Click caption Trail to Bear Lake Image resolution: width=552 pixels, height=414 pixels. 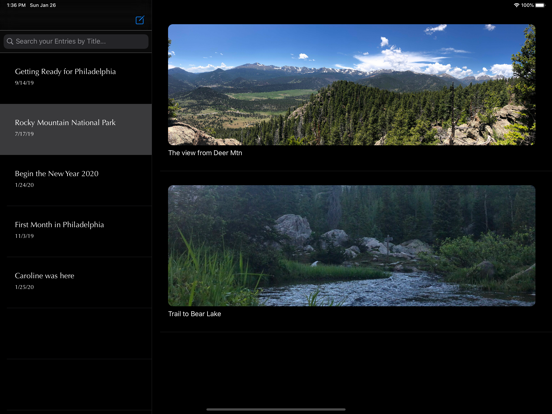pyautogui.click(x=195, y=314)
